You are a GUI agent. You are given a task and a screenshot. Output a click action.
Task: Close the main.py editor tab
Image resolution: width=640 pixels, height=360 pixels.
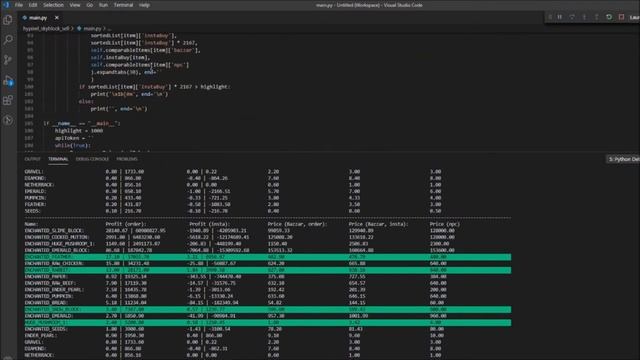pos(57,18)
